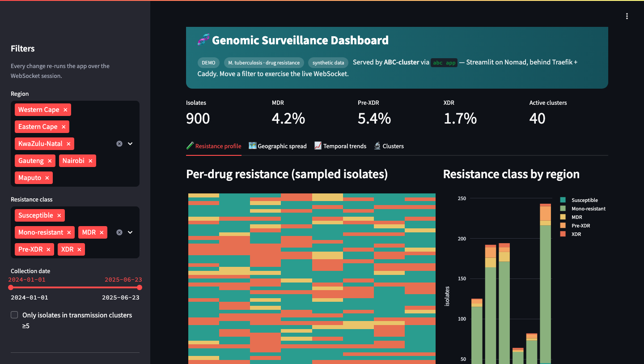Remove Mono-resistant resistance class tag

(69, 232)
